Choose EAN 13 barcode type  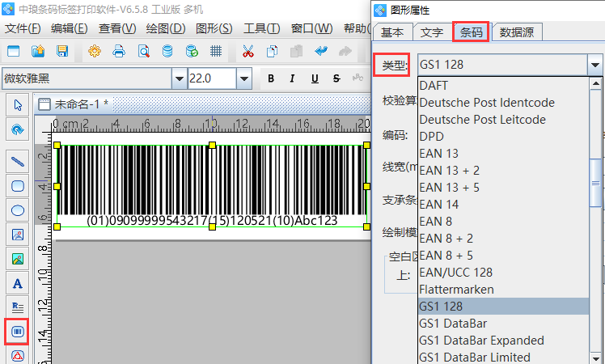click(x=504, y=153)
